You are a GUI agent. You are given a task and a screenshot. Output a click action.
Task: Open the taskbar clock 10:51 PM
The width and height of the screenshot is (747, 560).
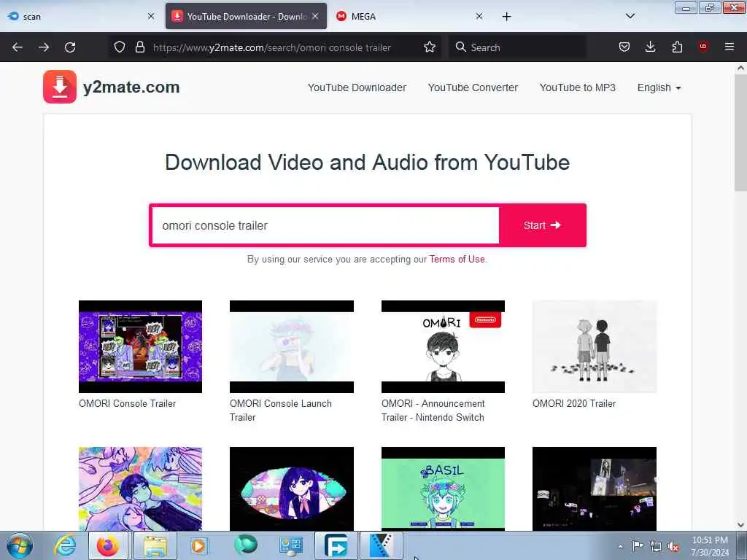point(710,546)
